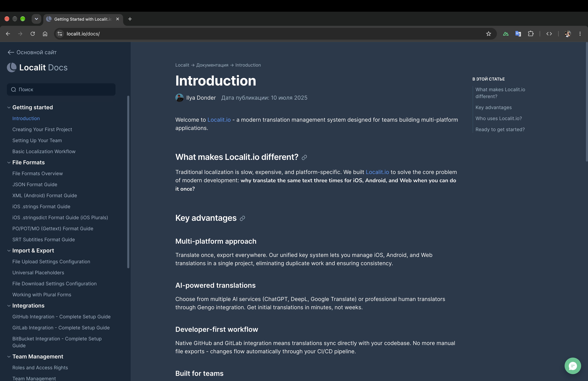The height and width of the screenshot is (381, 588).
Task: Follow Localit.io link in welcome paragraph
Action: pyautogui.click(x=219, y=120)
